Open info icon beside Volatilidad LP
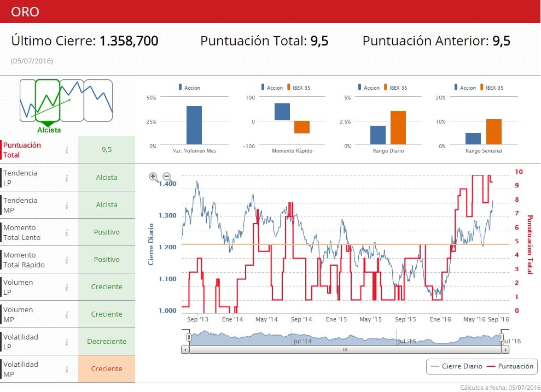Screen dimensions: 541x392 pyautogui.click(x=67, y=342)
